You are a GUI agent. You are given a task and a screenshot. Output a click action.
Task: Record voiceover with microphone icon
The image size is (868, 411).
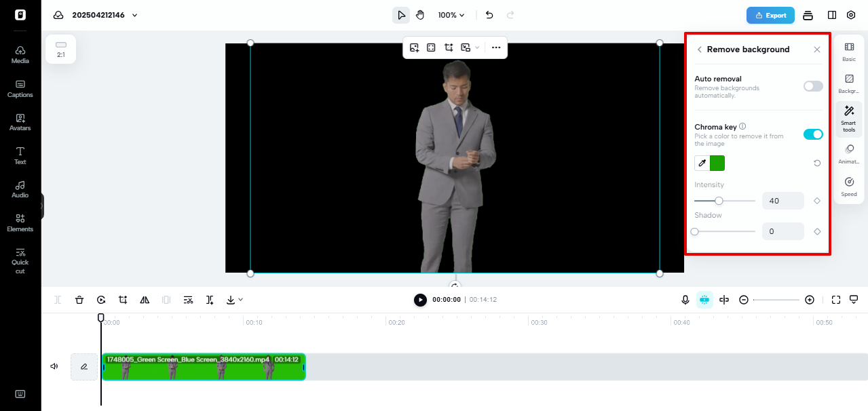[x=685, y=300]
